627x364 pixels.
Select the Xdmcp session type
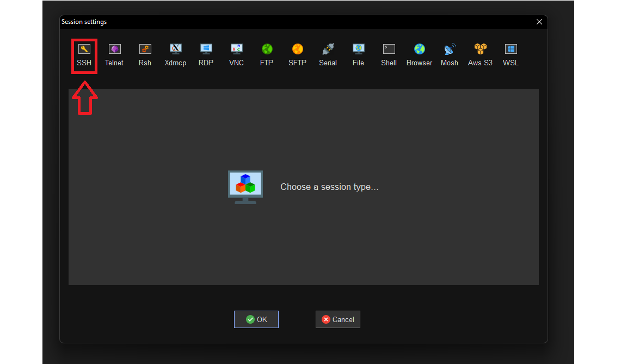[x=176, y=55]
